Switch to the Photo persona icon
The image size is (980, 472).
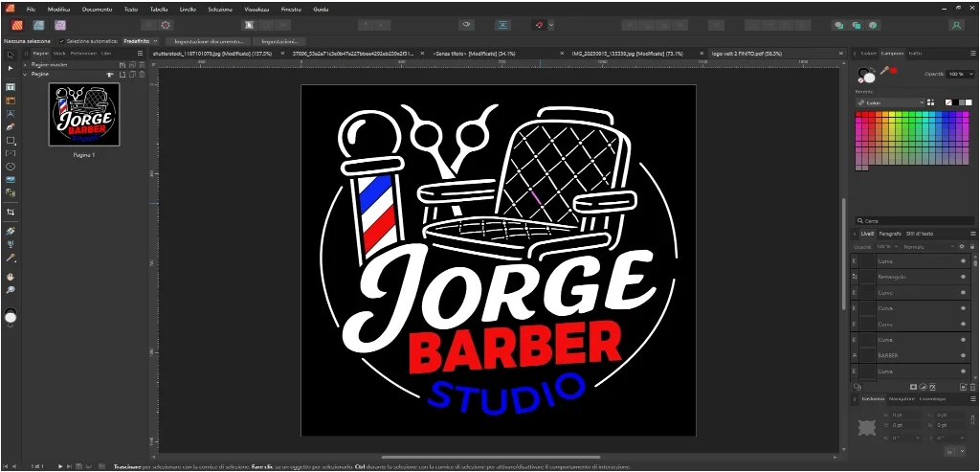[x=60, y=25]
